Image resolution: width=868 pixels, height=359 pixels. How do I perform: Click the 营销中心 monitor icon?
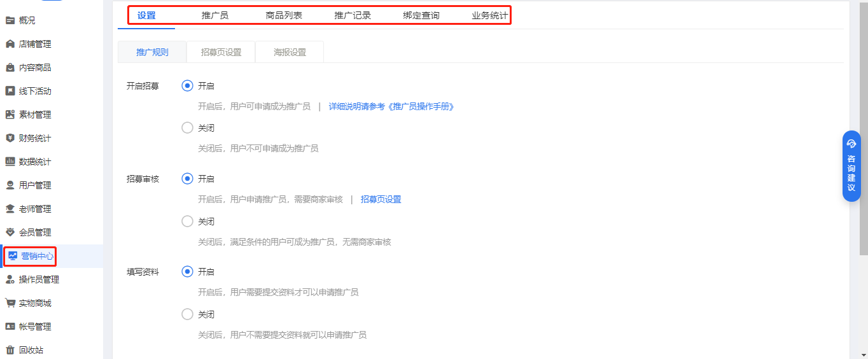(13, 256)
